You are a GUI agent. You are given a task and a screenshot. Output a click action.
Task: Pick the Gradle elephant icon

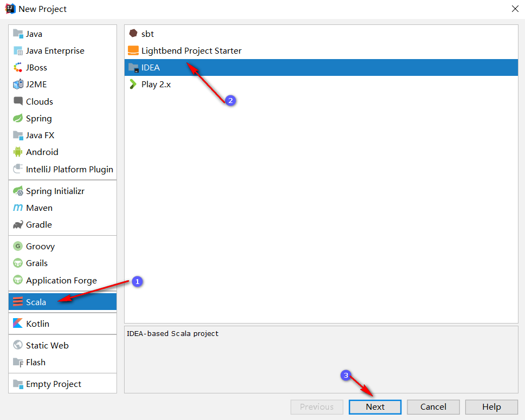pyautogui.click(x=18, y=224)
